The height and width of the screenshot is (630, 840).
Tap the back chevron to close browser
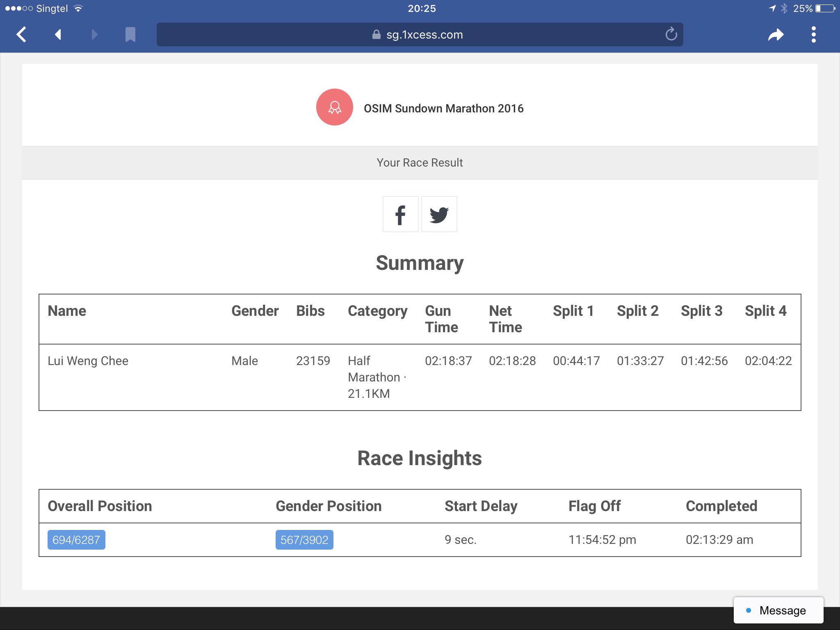pyautogui.click(x=21, y=34)
